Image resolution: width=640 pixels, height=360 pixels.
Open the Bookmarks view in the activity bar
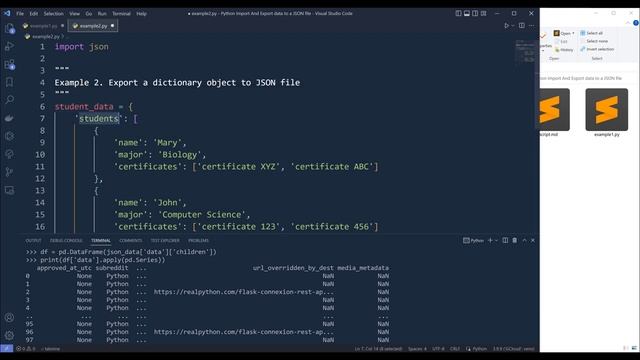[9, 82]
